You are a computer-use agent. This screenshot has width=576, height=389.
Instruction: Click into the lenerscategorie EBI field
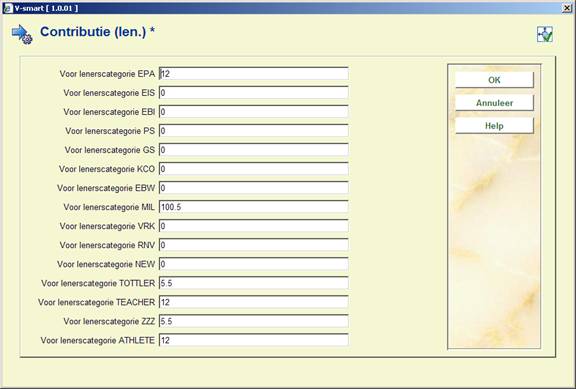click(x=253, y=112)
